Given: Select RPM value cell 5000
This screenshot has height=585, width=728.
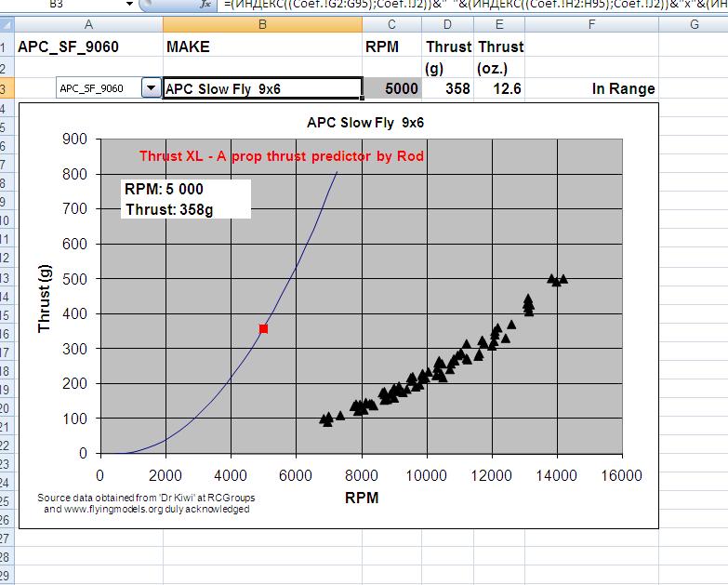Looking at the screenshot, I should click(x=391, y=88).
